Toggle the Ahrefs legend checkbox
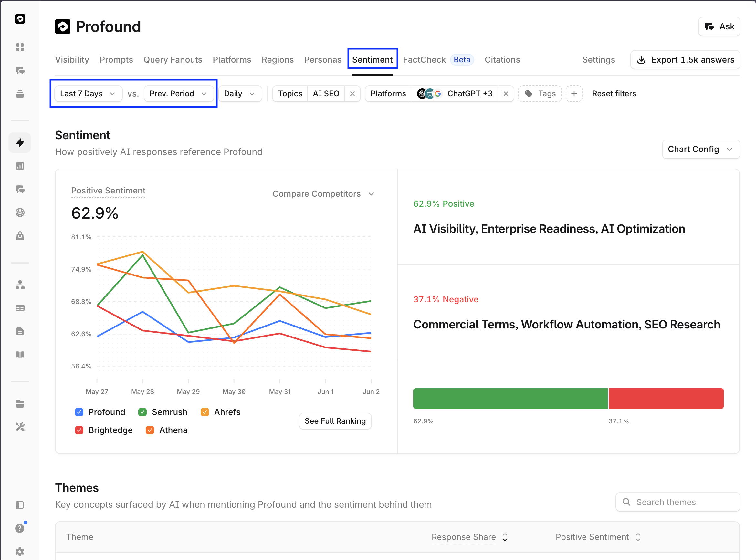 coord(205,412)
